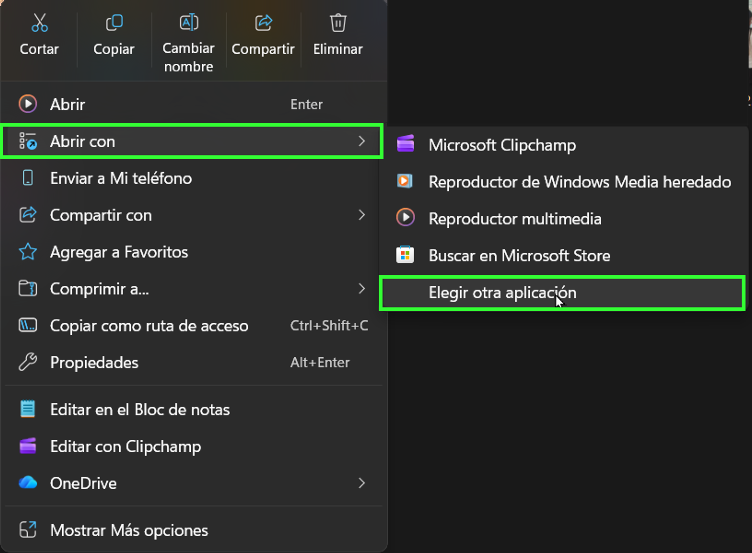Viewport: 752px width, 553px height.
Task: Choose Editar con Clipchamp
Action: (193, 446)
